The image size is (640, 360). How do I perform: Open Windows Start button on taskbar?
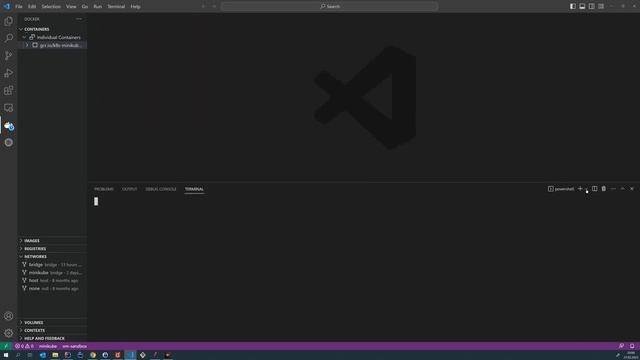[6, 355]
